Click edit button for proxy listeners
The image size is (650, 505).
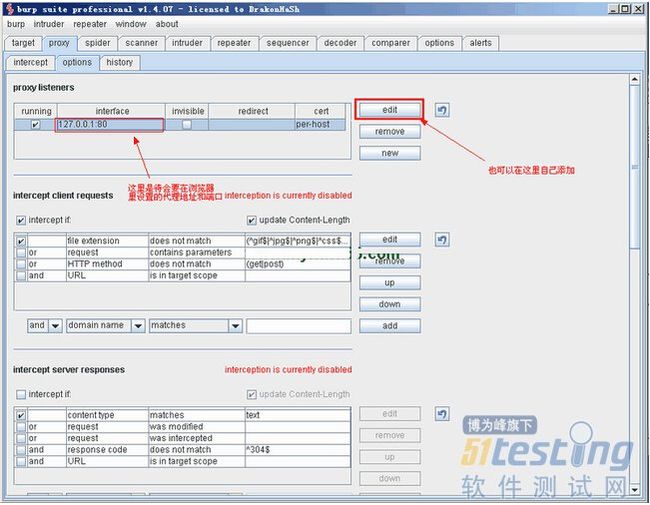[x=390, y=110]
